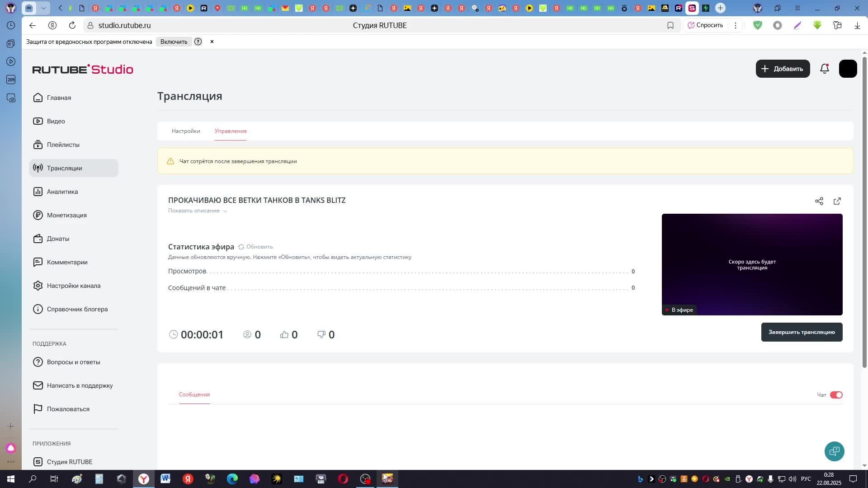Toggle the Чат switch off
The width and height of the screenshot is (868, 488).
click(x=836, y=395)
